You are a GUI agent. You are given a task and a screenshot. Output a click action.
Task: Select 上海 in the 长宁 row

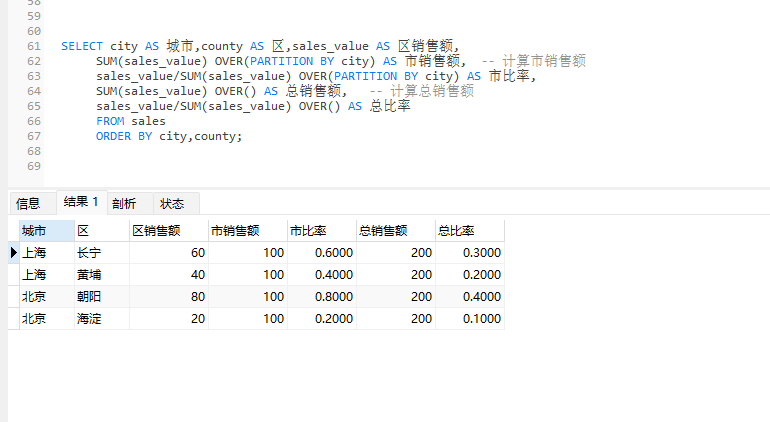pyautogui.click(x=47, y=253)
